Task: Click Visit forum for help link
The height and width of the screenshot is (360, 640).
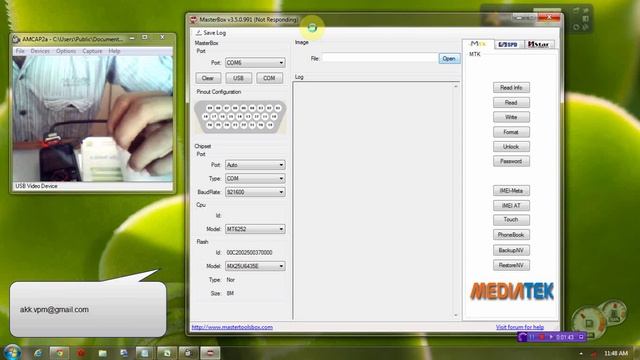Action: tap(520, 327)
